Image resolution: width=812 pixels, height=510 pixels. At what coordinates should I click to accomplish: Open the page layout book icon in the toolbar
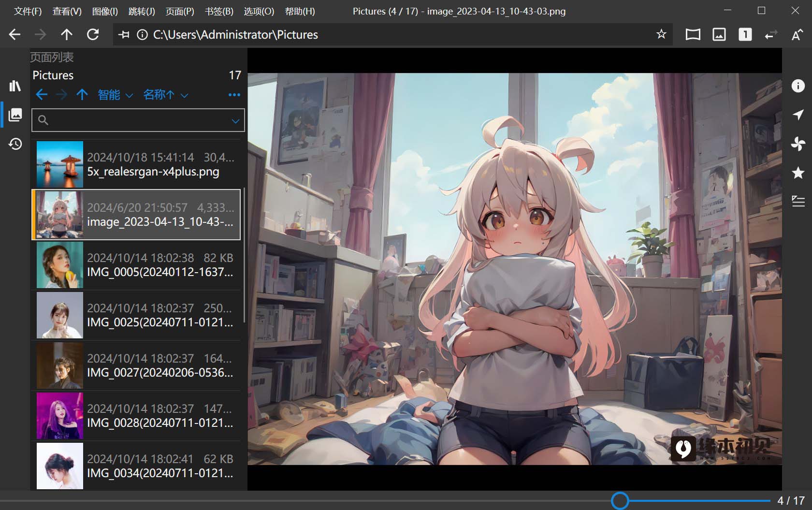693,34
